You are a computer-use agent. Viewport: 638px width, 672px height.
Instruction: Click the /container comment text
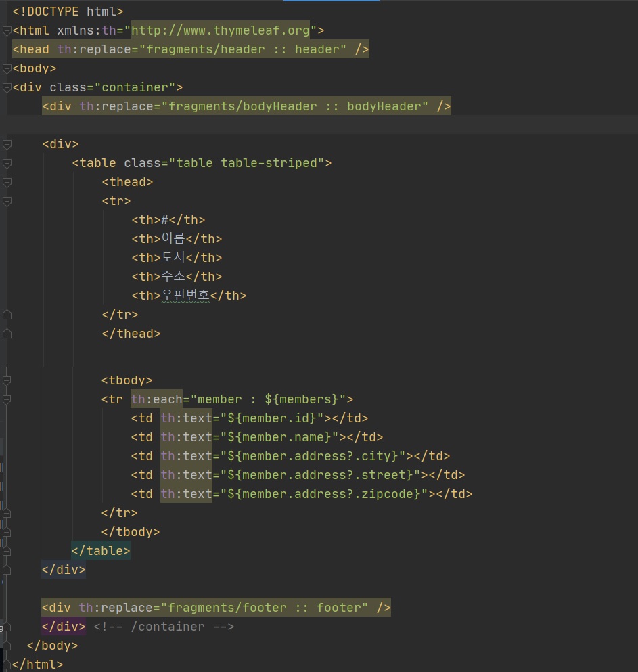pyautogui.click(x=168, y=627)
